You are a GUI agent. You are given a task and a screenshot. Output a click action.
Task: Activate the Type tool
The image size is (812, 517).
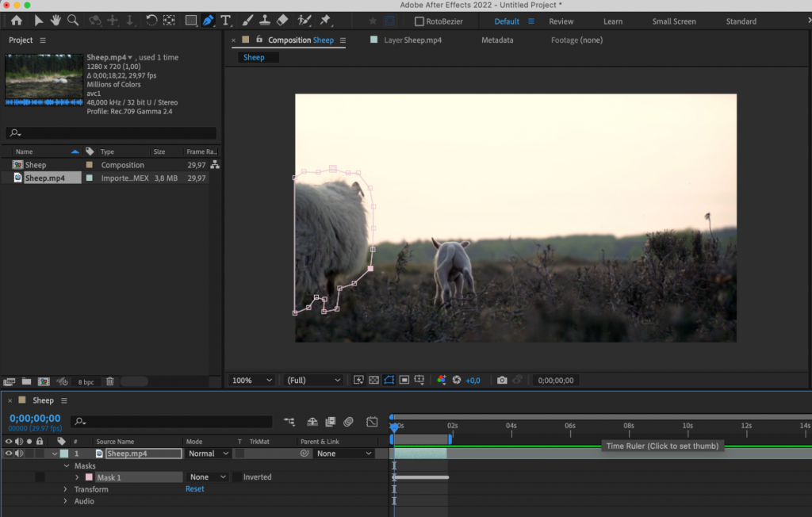(225, 21)
